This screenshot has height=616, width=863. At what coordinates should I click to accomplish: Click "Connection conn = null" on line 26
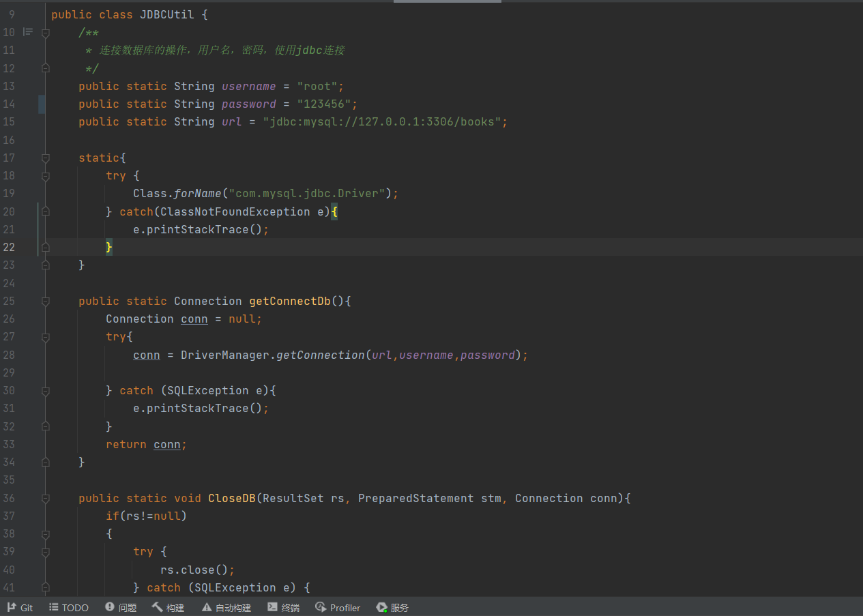tap(181, 319)
